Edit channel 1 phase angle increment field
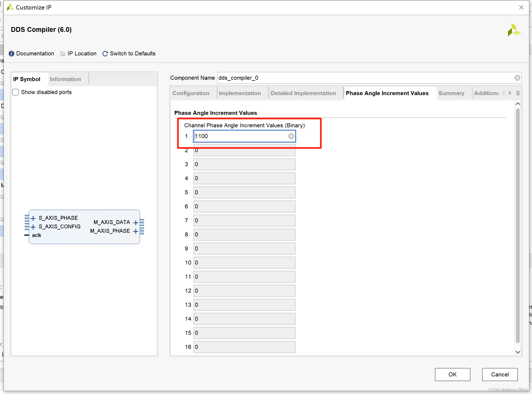This screenshot has width=532, height=394. click(244, 136)
